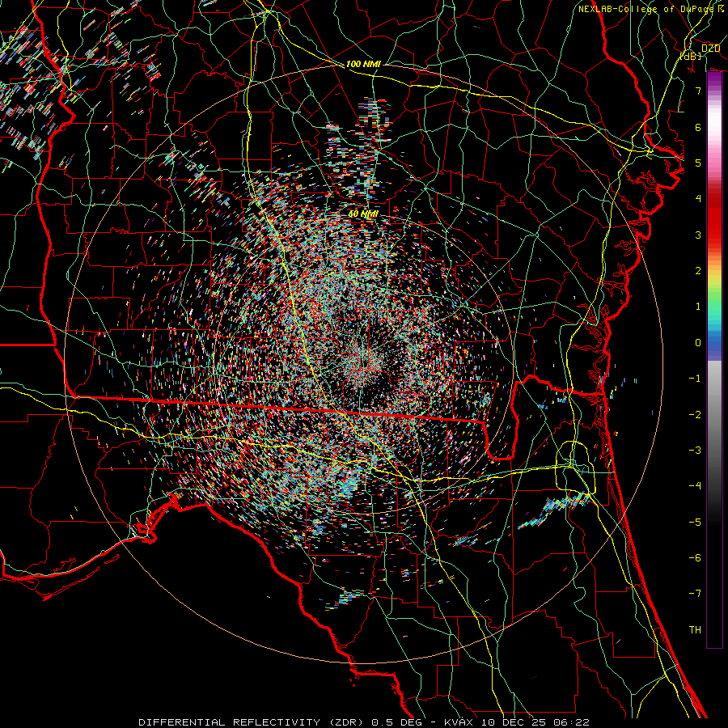Click the 2 value on the scale
The height and width of the screenshot is (728, 728).
point(698,271)
